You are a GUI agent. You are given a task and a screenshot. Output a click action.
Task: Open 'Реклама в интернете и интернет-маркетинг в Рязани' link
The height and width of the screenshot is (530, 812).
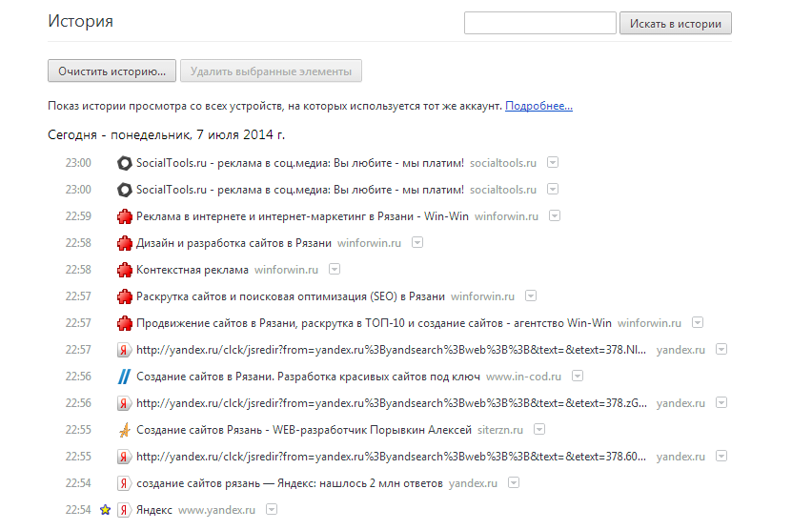[x=302, y=216]
